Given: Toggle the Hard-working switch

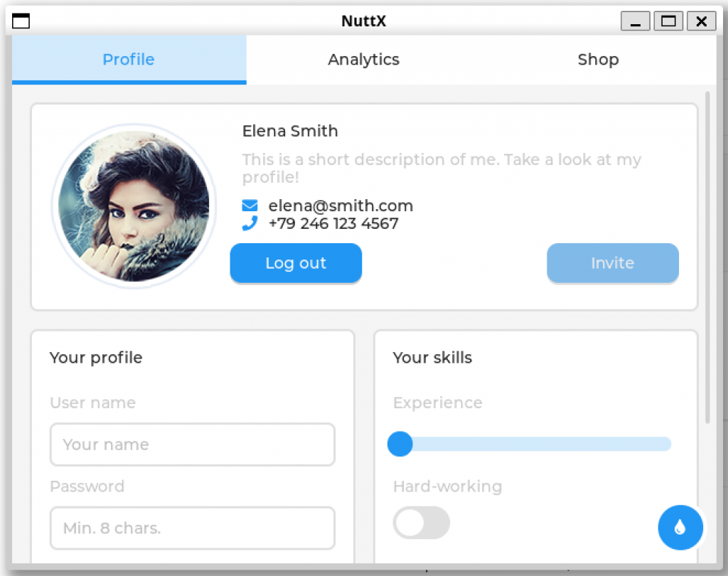Looking at the screenshot, I should (422, 523).
